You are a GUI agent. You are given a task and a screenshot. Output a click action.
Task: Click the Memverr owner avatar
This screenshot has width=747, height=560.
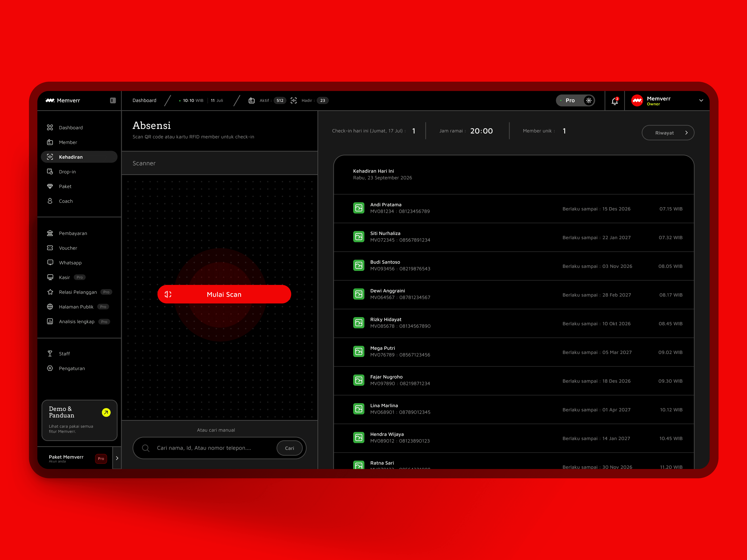point(637,101)
